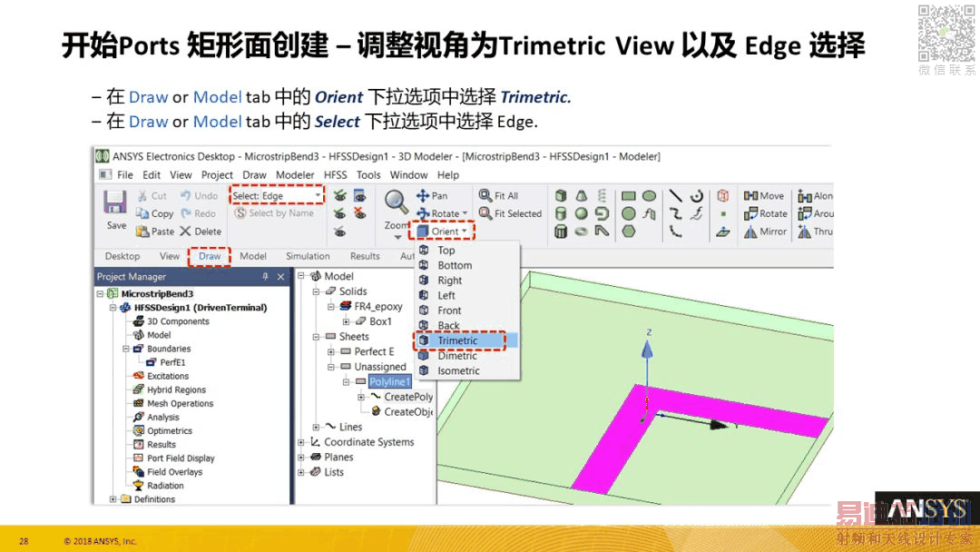Select the Draw rectangle tool
Image resolution: width=980 pixels, height=552 pixels.
629,196
